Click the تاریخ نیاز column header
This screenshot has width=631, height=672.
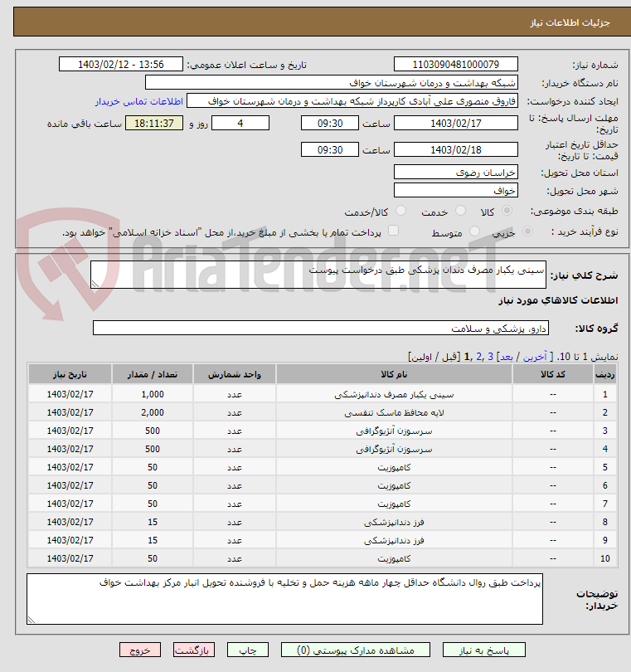pyautogui.click(x=70, y=374)
